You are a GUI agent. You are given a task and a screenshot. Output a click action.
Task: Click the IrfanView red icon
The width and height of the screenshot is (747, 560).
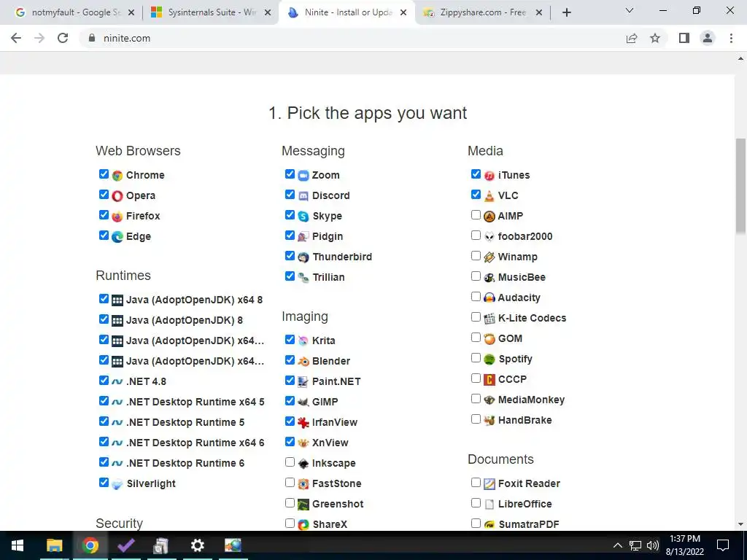[x=303, y=422]
